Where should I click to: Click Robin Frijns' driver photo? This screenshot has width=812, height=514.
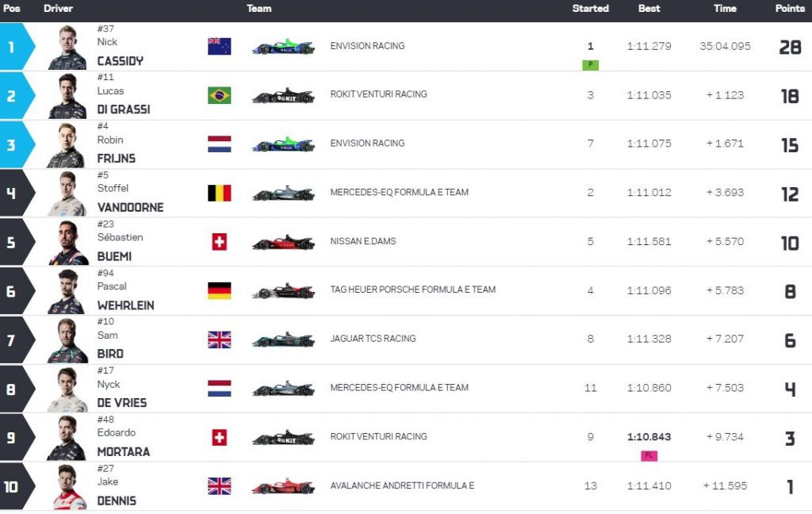point(67,145)
